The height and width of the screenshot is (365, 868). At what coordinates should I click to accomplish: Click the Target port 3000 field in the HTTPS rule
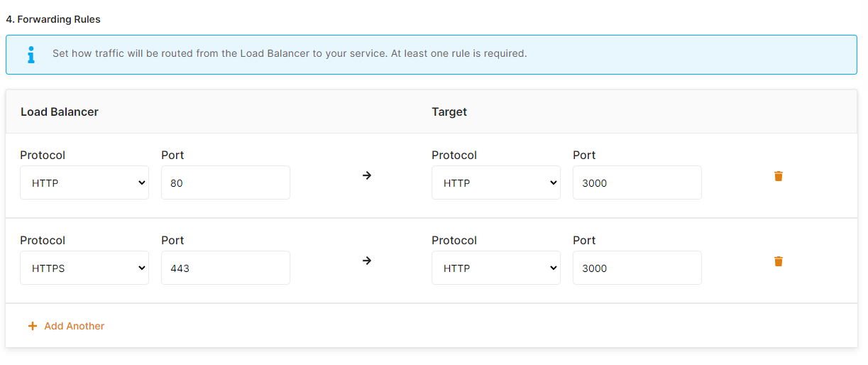coord(637,268)
